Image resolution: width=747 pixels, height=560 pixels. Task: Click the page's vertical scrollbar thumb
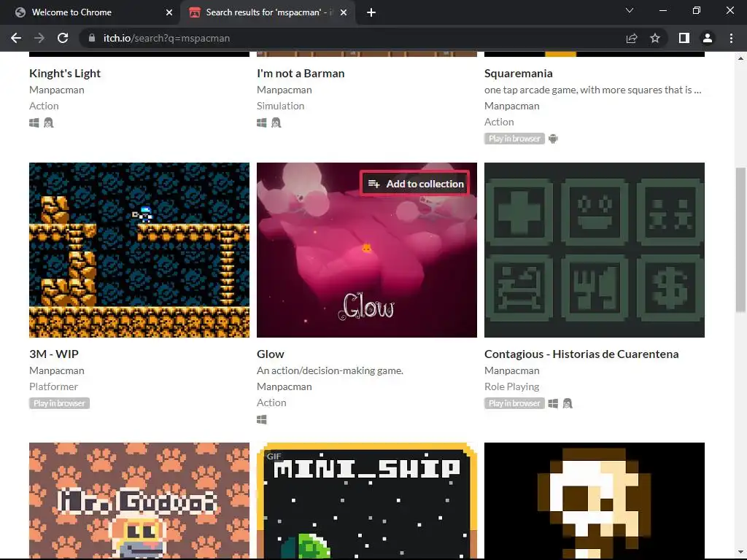(741, 239)
